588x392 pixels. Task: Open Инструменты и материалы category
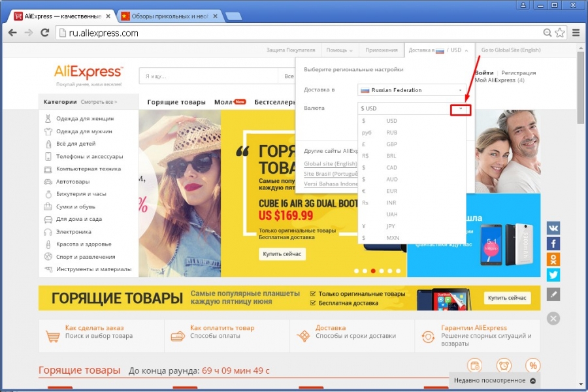coord(93,269)
